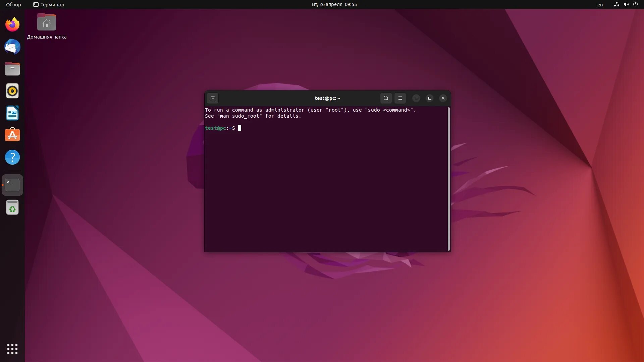Switch the en keyboard layout indicator
Screen dimensions: 644x362
[600, 4]
